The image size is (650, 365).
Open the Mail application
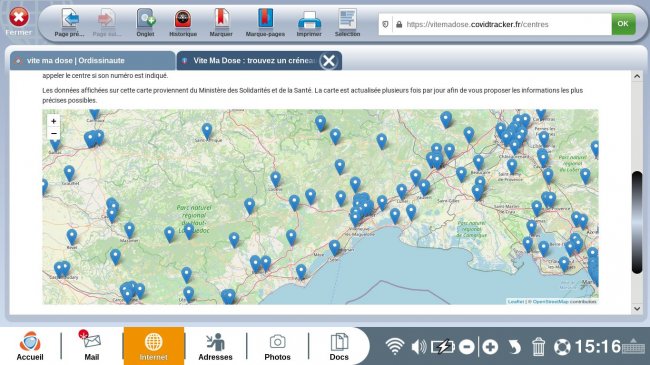pyautogui.click(x=92, y=346)
